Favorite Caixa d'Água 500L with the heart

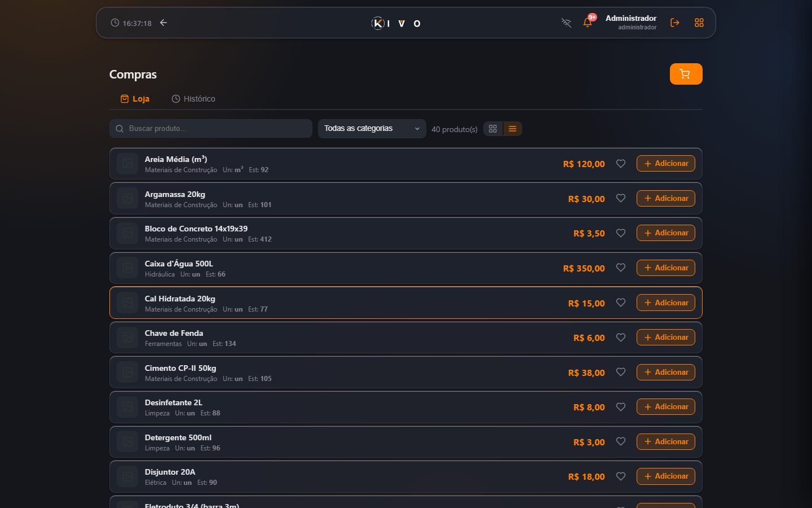[x=621, y=268]
